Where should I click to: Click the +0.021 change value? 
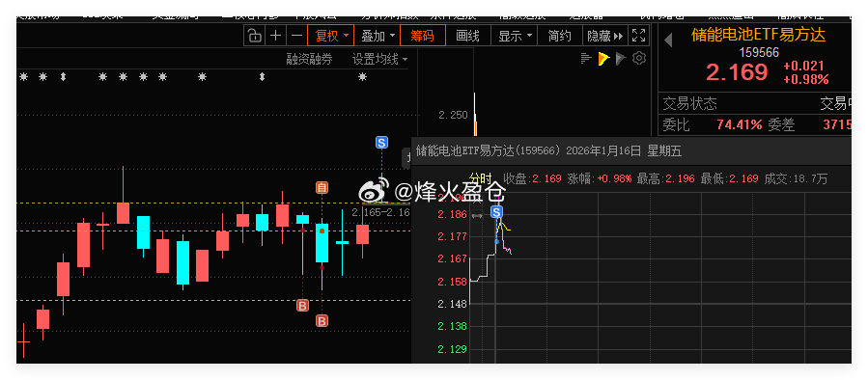[803, 66]
